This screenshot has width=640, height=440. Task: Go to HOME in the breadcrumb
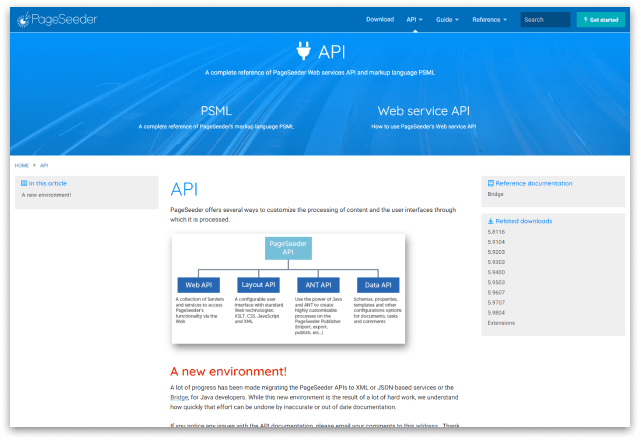(21, 164)
